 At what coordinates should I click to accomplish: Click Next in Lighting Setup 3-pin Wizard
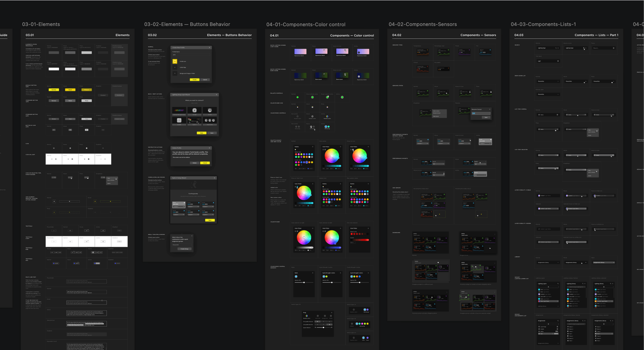(x=202, y=133)
